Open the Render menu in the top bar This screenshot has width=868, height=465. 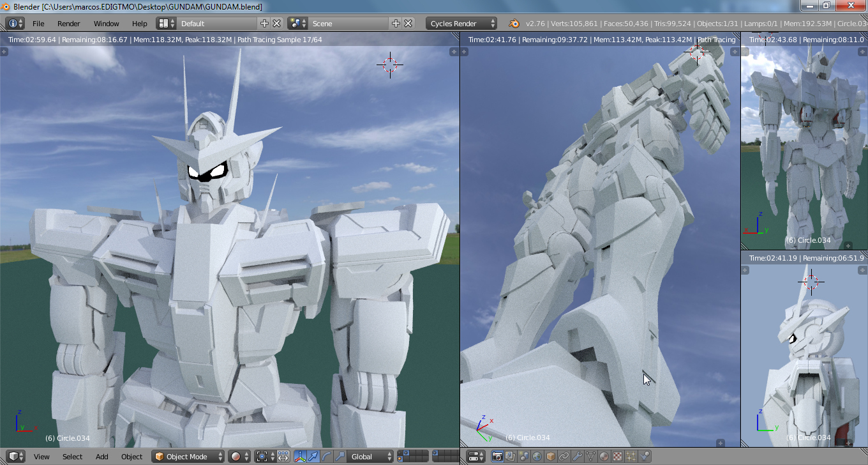tap(69, 24)
